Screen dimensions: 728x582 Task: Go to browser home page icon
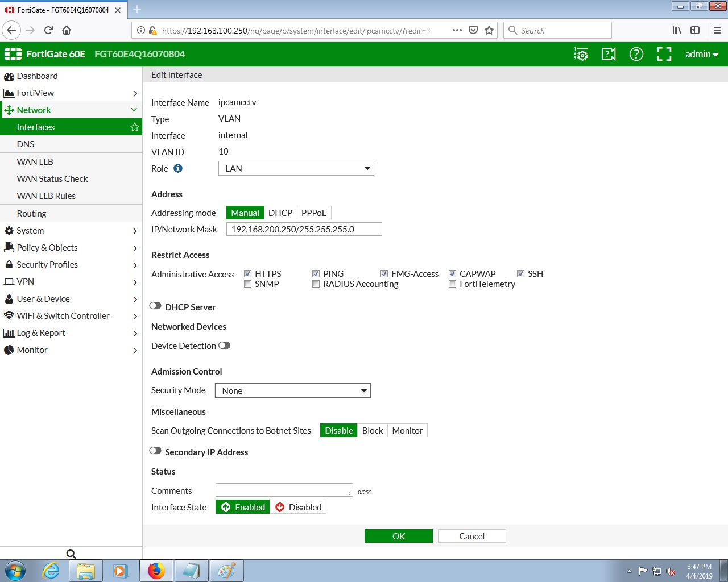[67, 30]
